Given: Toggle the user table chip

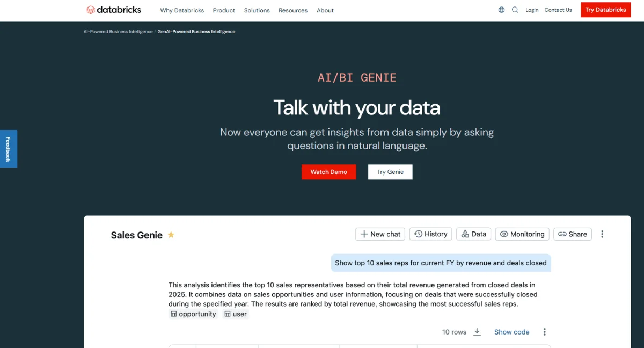Looking at the screenshot, I should pyautogui.click(x=235, y=314).
